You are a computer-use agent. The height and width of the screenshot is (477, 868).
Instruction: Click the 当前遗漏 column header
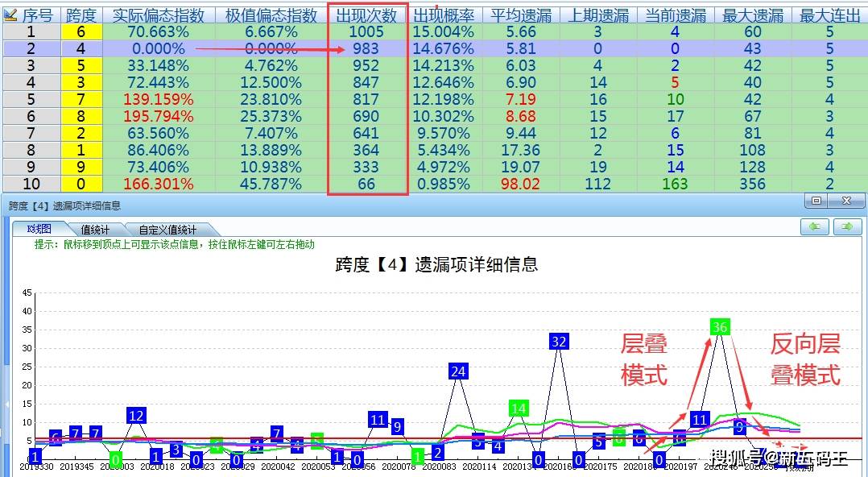coord(676,15)
